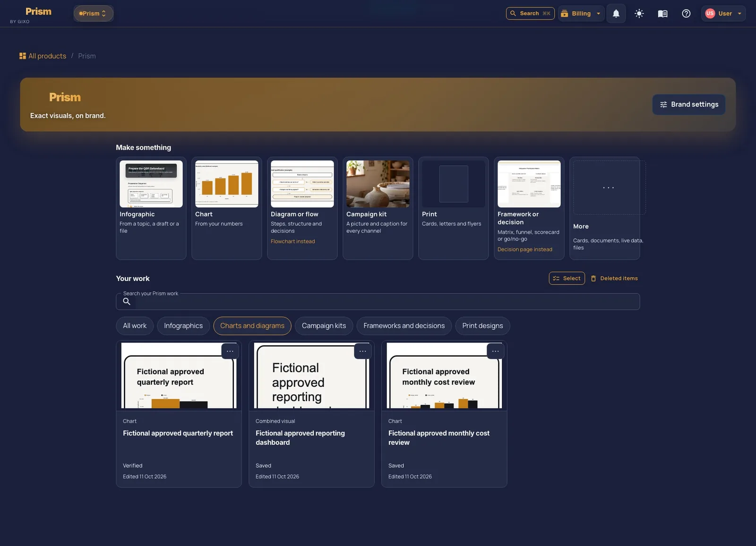
Task: Click the Deleted items trash icon
Action: coord(593,279)
